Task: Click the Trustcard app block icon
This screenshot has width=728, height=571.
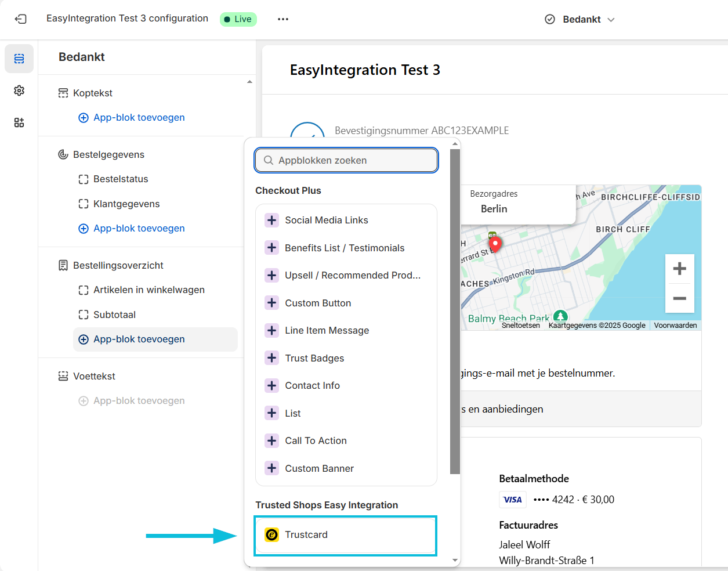Action: [x=271, y=534]
